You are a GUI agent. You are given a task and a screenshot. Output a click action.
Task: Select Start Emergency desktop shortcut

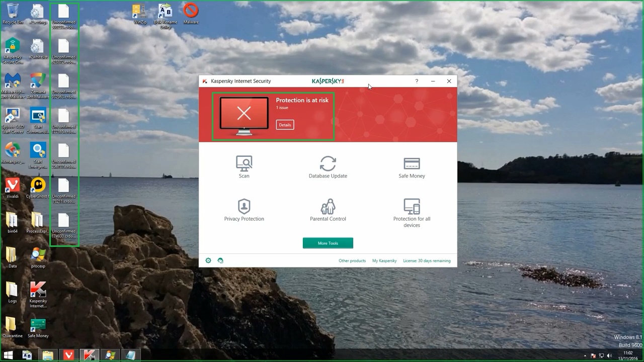38,156
